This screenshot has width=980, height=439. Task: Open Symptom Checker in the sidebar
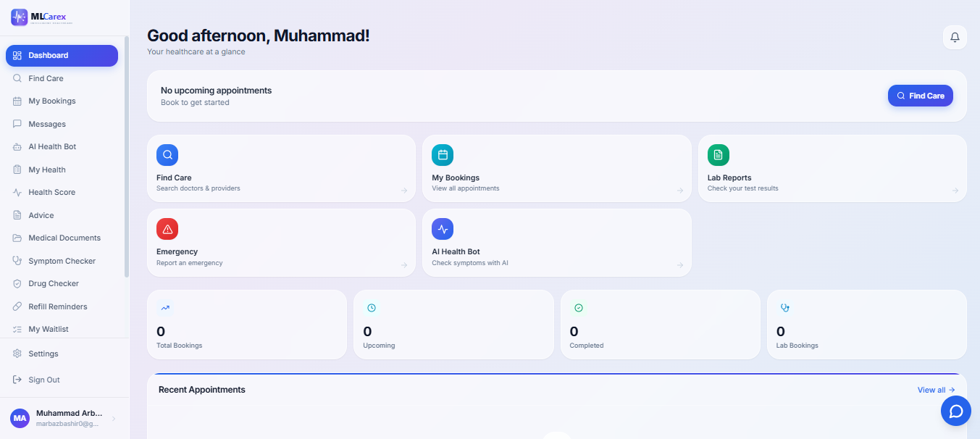click(62, 261)
